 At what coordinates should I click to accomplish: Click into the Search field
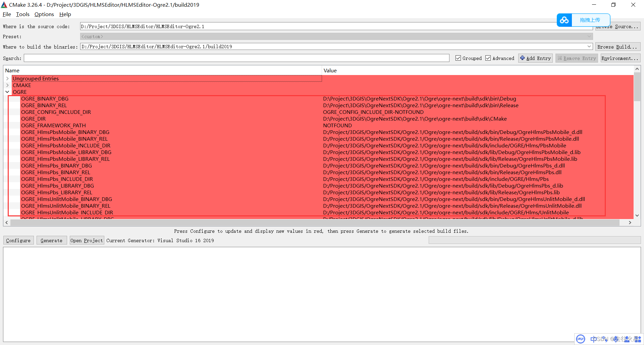tap(236, 58)
